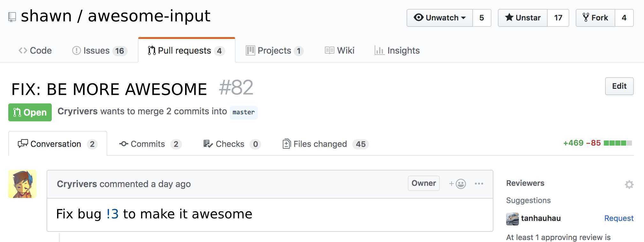
Task: Open Cryrivers avatar image
Action: 22,184
